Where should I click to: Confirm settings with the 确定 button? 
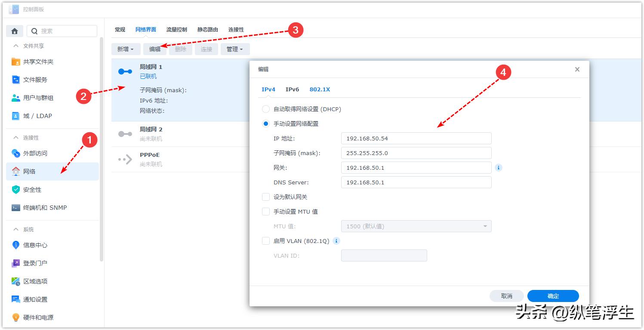[x=553, y=296]
